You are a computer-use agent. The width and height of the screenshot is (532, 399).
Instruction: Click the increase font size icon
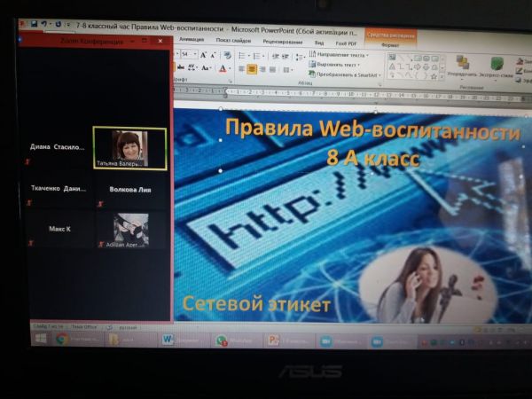tap(203, 55)
